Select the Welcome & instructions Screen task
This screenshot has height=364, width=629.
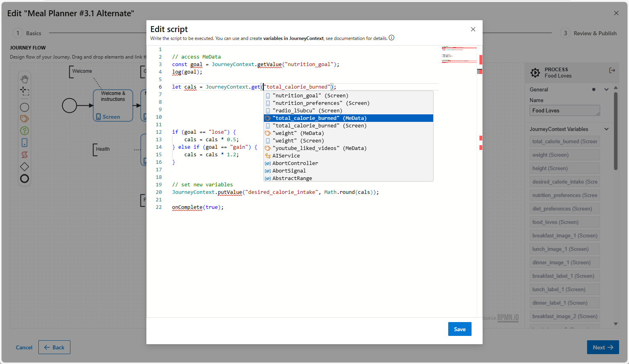[x=113, y=105]
